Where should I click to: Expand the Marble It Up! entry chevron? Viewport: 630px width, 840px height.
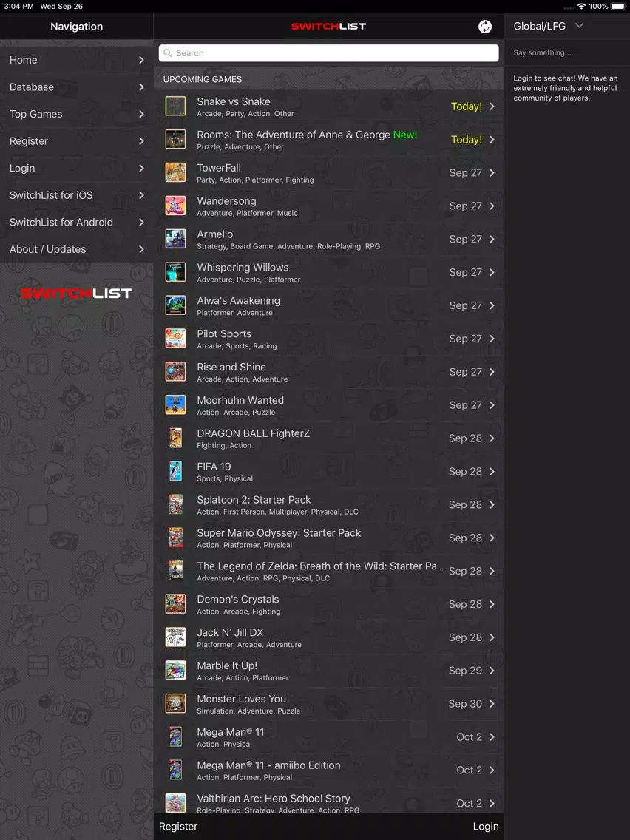pos(492,671)
